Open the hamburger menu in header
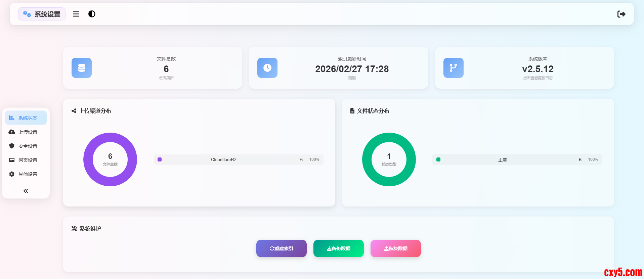Image resolution: width=644 pixels, height=279 pixels. [76, 14]
